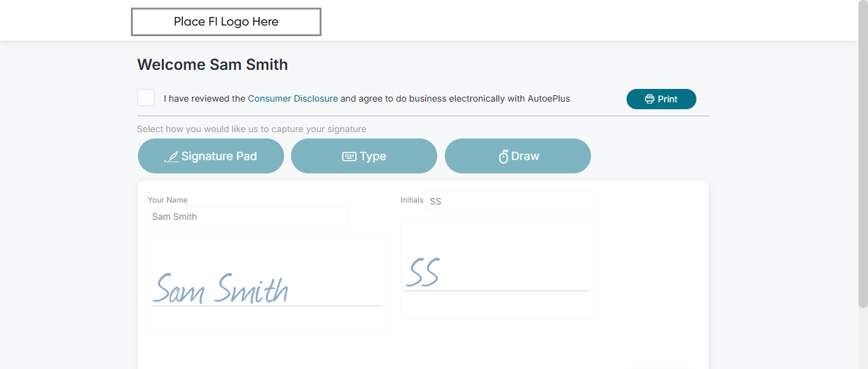Click the Initials field label
The image size is (868, 369).
coord(412,200)
